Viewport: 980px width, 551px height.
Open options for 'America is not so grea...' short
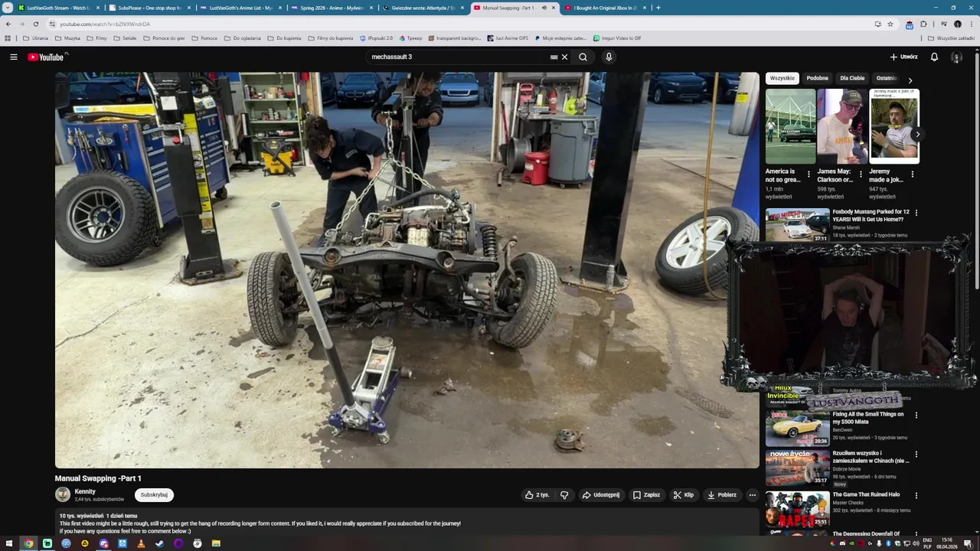pyautogui.click(x=809, y=174)
